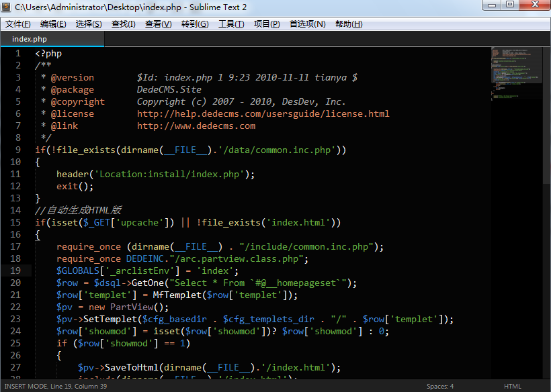Click the @version doc tag

coord(73,78)
